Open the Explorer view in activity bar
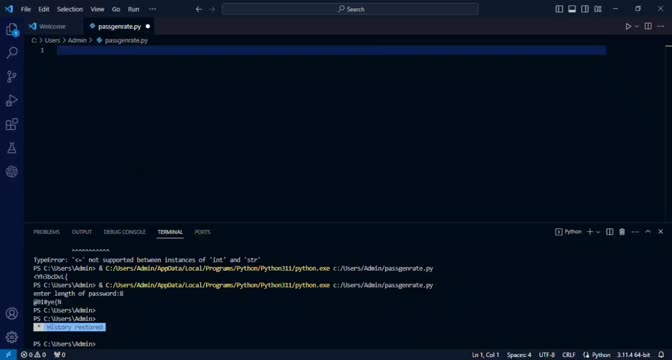Screen dimensions: 672x360 point(12,30)
